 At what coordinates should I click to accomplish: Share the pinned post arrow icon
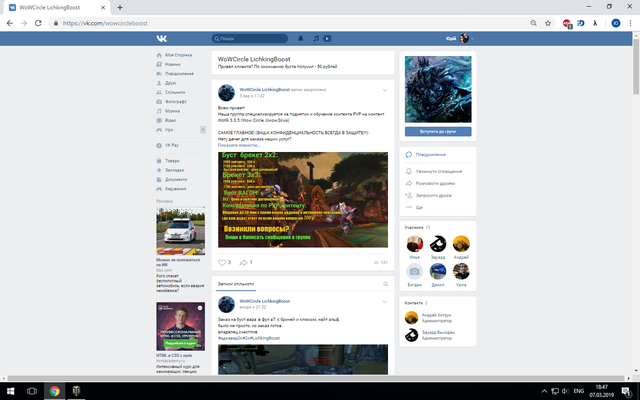pyautogui.click(x=243, y=262)
